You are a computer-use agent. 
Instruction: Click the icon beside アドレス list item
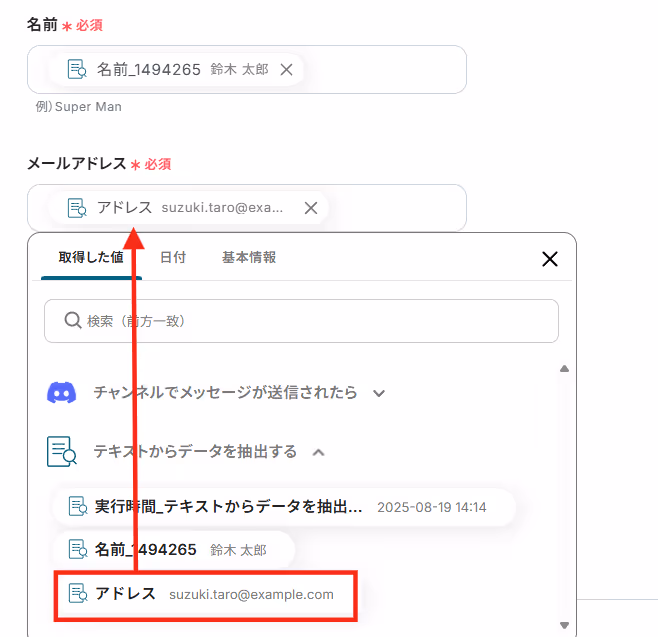[x=78, y=593]
